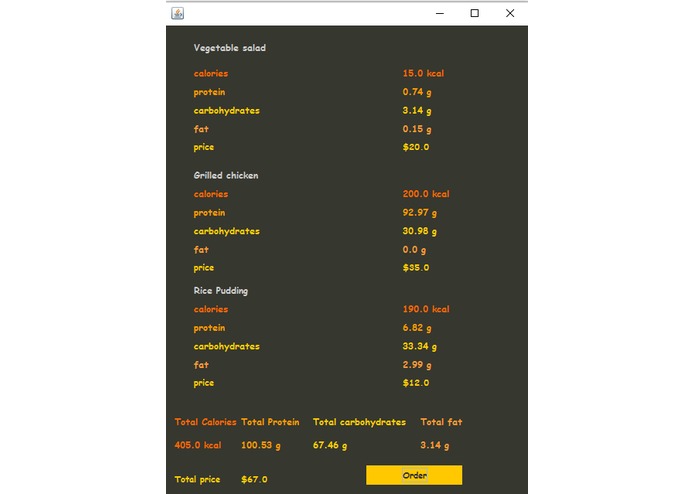This screenshot has height=494, width=695.
Task: Click the $67.0 total price value
Action: pyautogui.click(x=254, y=479)
